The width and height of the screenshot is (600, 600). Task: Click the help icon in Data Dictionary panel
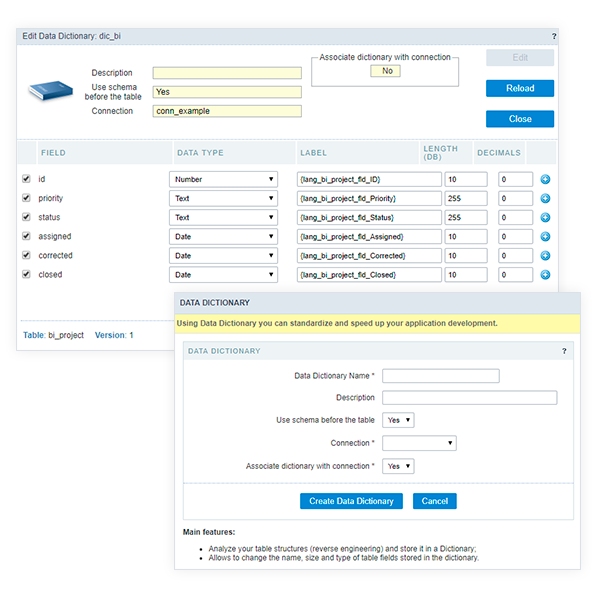[564, 351]
